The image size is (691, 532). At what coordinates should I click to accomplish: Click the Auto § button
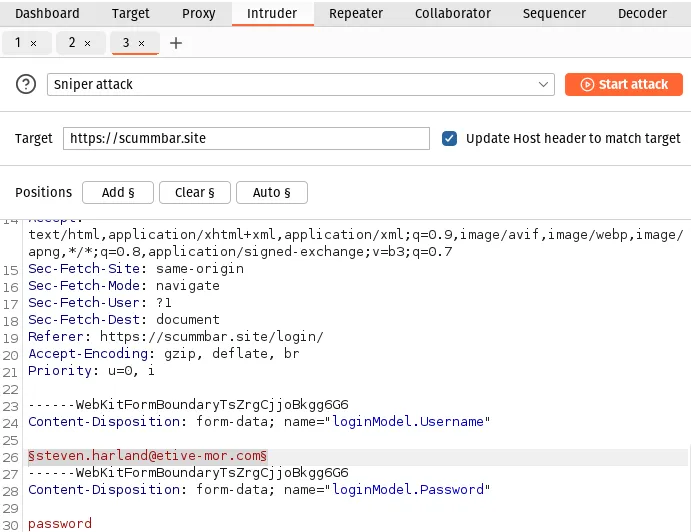tap(271, 192)
